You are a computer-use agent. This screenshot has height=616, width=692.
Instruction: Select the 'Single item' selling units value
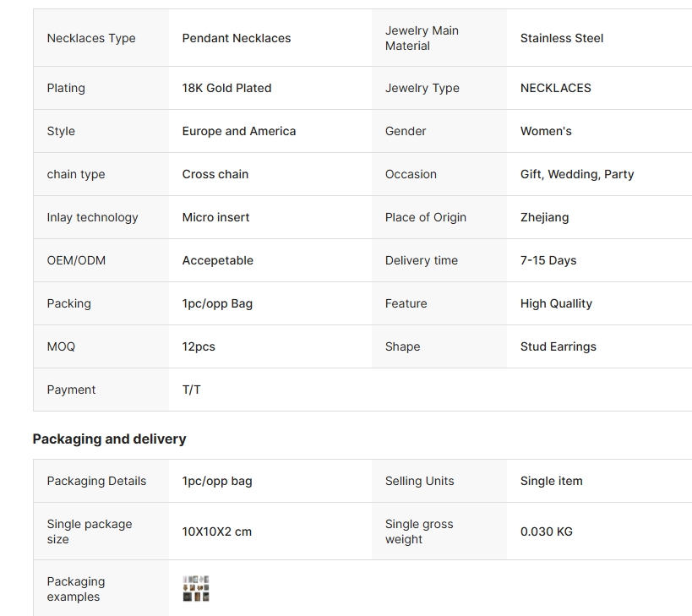552,481
